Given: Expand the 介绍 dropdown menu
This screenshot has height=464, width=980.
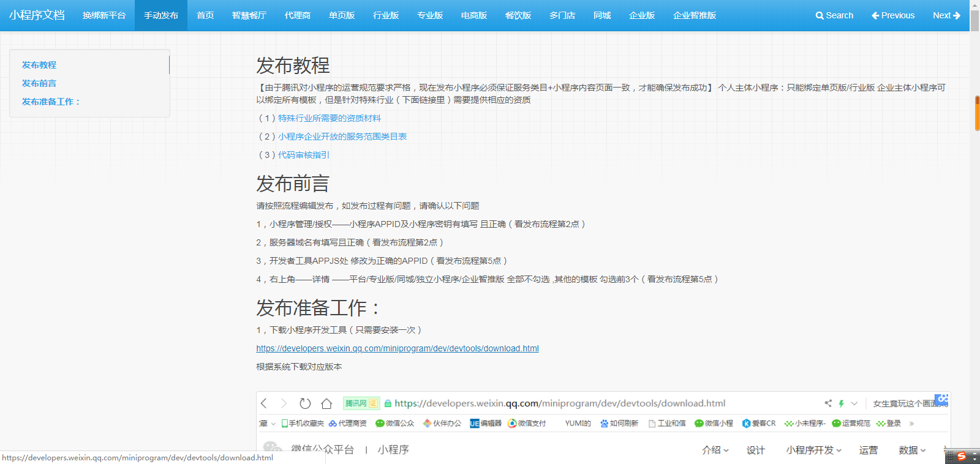Looking at the screenshot, I should (x=715, y=450).
